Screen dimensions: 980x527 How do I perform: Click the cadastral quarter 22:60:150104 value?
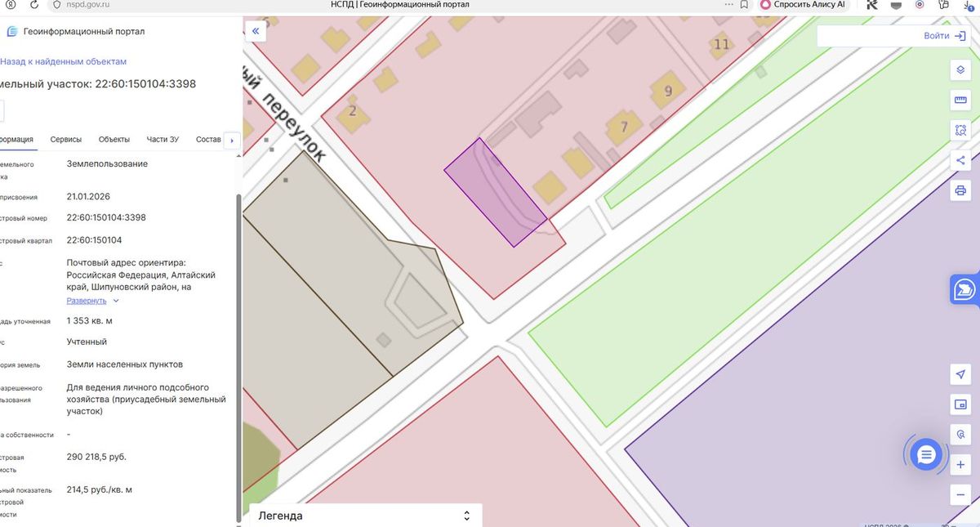pyautogui.click(x=94, y=240)
